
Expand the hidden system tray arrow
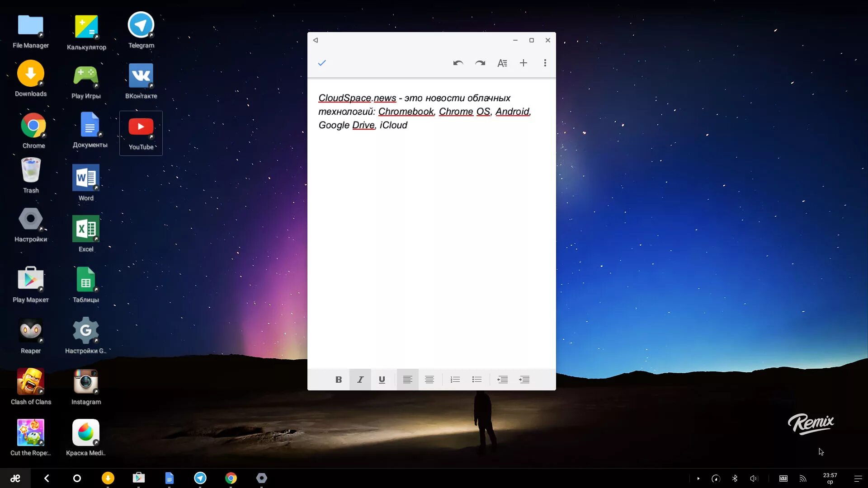(x=698, y=479)
